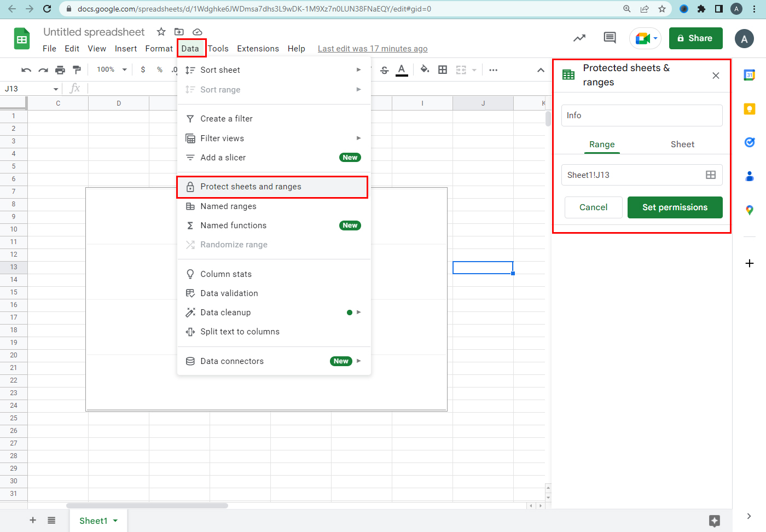Switch to the Sheet tab
766x532 pixels.
tap(682, 144)
